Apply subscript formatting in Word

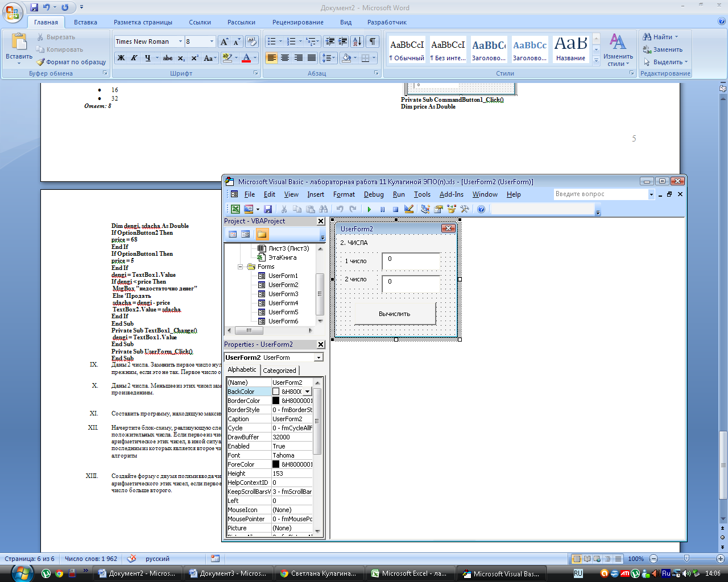181,58
